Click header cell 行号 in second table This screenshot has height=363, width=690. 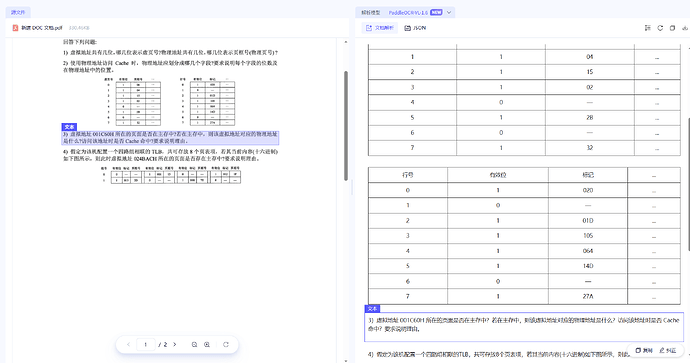(408, 175)
